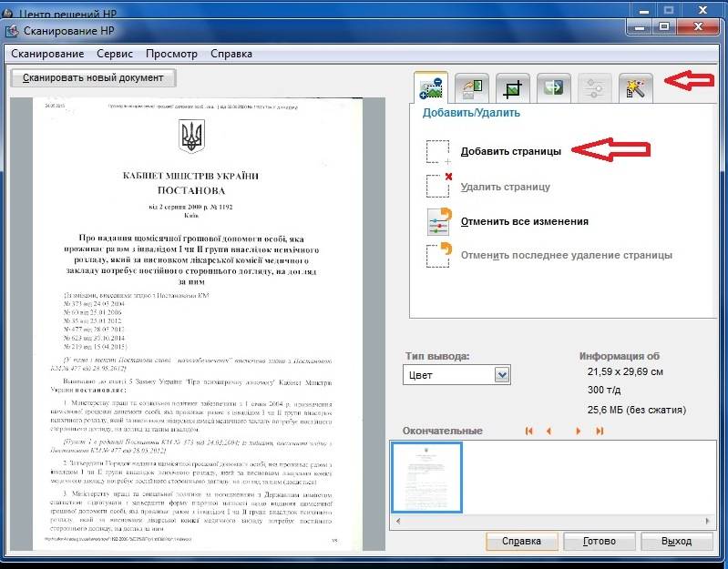Open the resize image tab icon
Viewport: 728px width, 569px height.
[x=472, y=87]
